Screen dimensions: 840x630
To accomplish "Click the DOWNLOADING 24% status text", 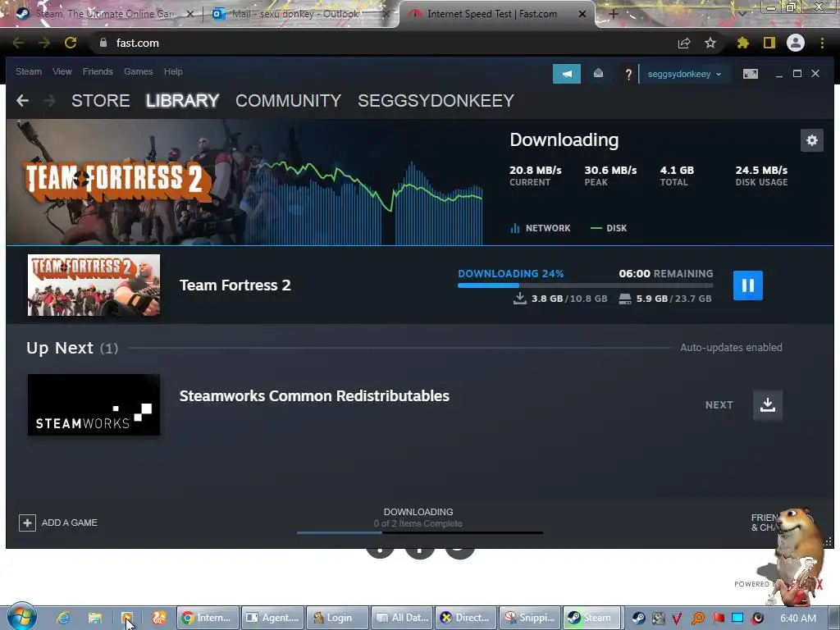I will pos(510,273).
